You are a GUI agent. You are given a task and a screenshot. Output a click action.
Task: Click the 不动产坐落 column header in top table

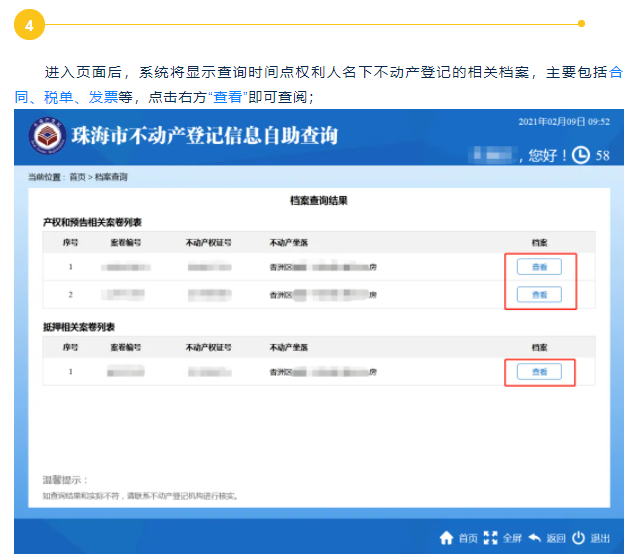click(x=287, y=242)
